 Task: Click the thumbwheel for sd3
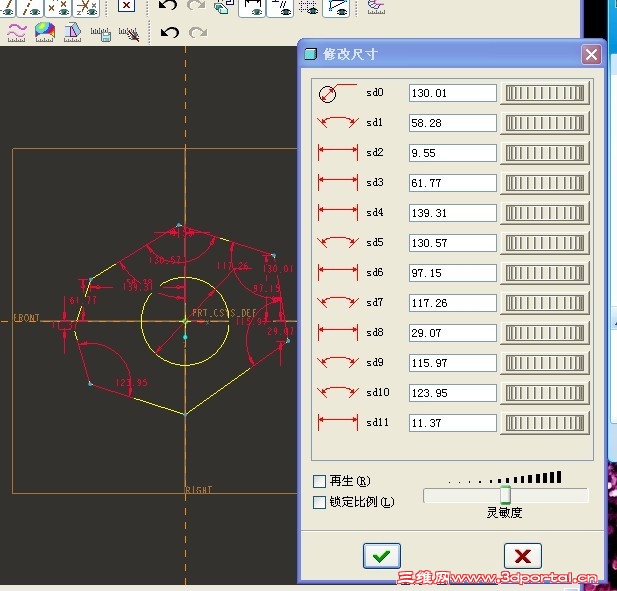[545, 183]
